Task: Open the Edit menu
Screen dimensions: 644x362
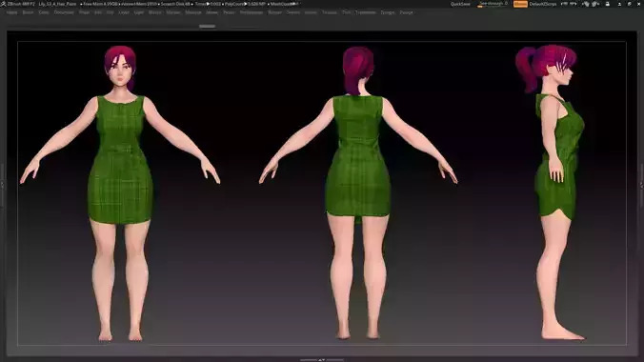Action: pyautogui.click(x=98, y=12)
